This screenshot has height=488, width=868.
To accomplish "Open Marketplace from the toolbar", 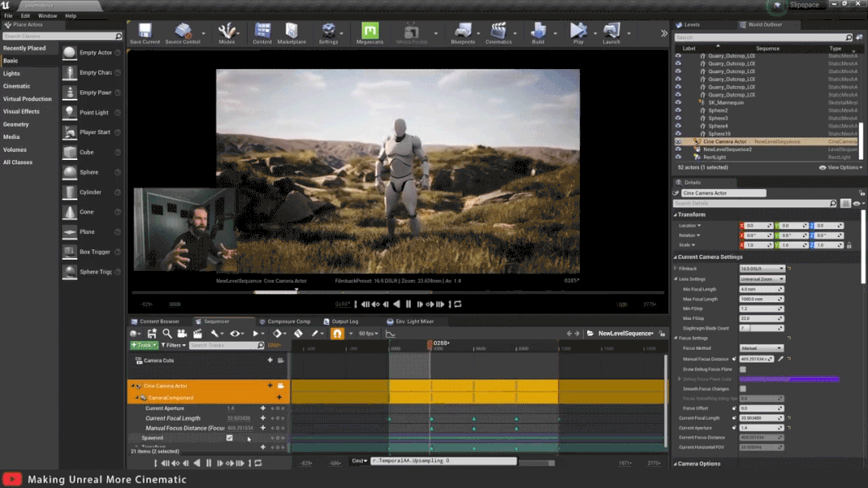I will click(291, 32).
